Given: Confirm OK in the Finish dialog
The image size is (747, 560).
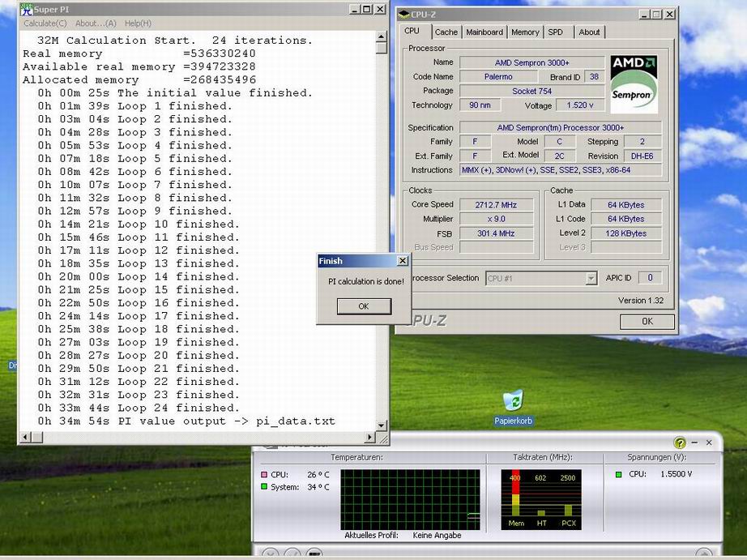Looking at the screenshot, I should (364, 306).
